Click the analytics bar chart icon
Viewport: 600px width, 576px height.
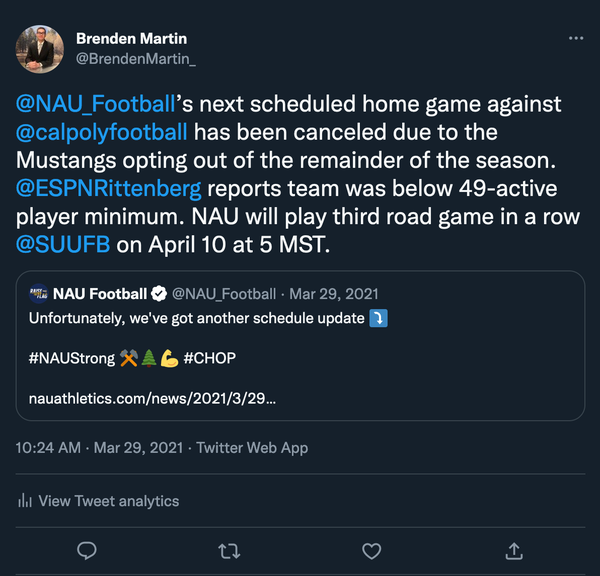[x=25, y=501]
